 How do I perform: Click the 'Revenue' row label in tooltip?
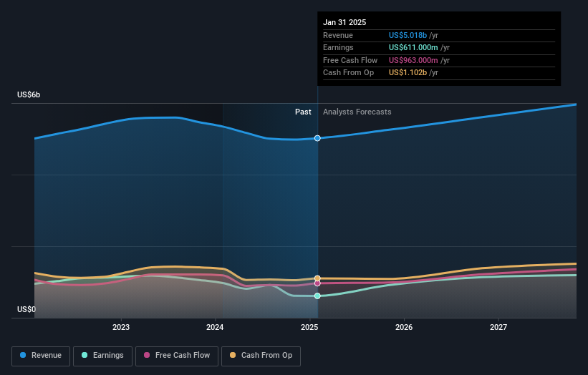338,35
